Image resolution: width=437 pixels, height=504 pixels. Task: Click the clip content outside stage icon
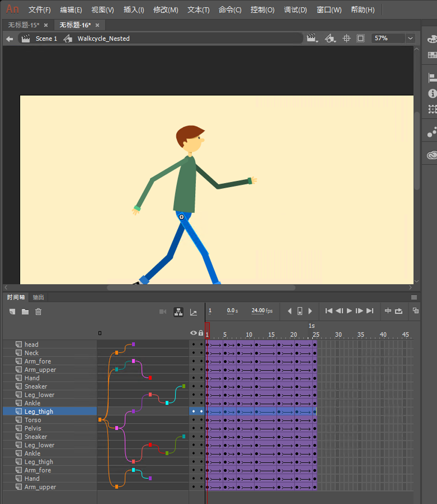click(361, 39)
